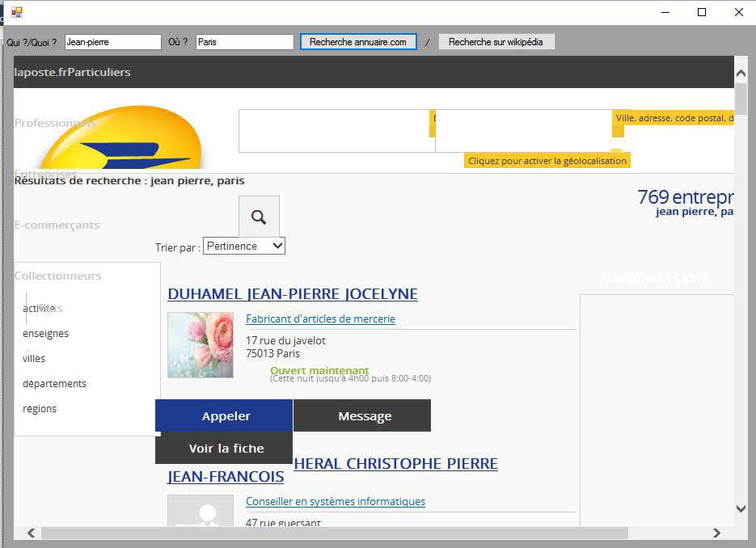Select the Entreprises menu item
756x548 pixels.
pyautogui.click(x=46, y=174)
